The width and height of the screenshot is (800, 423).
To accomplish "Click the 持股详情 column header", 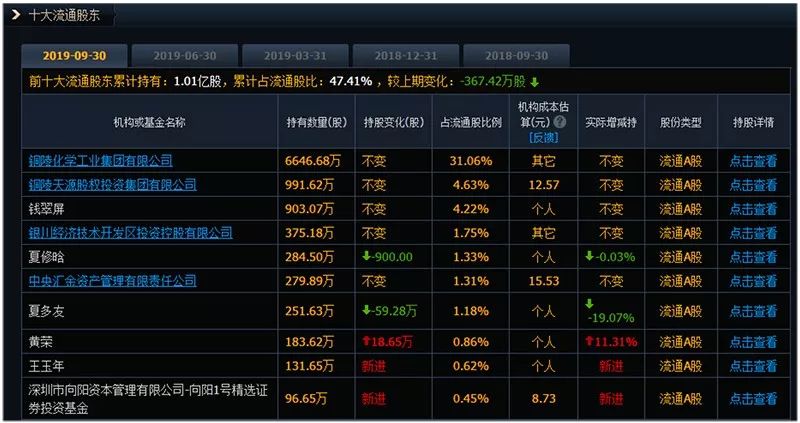I will pos(753,122).
